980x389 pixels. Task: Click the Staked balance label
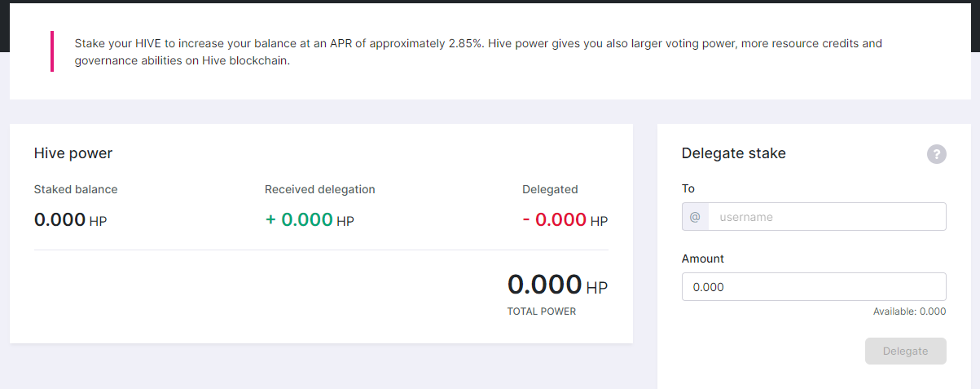(x=76, y=189)
